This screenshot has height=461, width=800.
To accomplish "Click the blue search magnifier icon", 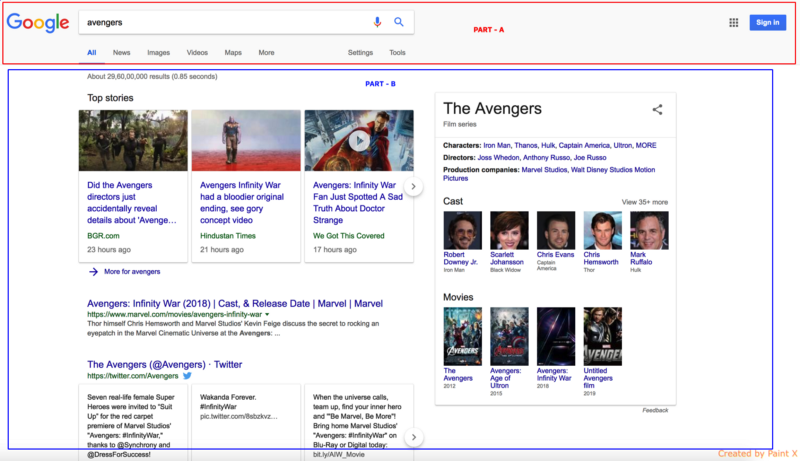I will pyautogui.click(x=399, y=22).
